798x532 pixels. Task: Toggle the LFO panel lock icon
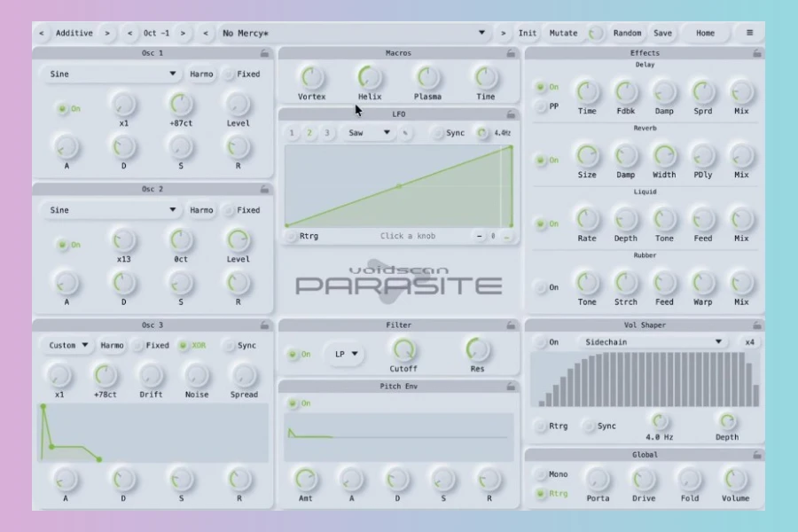tap(511, 114)
